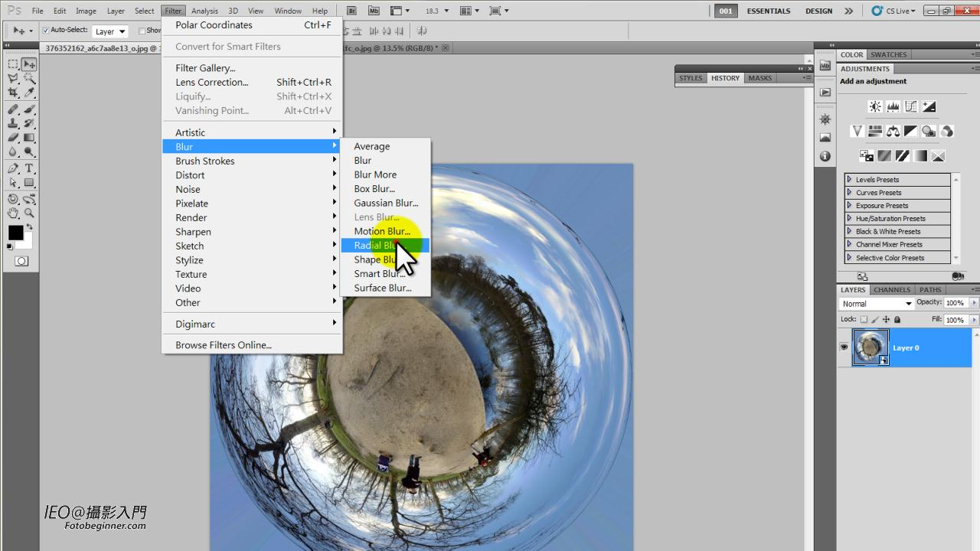Switch to the Styles tab
980x551 pixels.
coord(691,78)
